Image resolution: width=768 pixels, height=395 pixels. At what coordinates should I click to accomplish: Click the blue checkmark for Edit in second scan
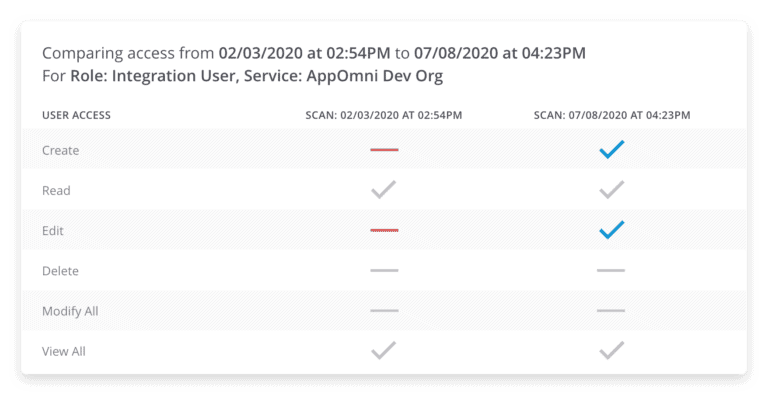click(612, 230)
